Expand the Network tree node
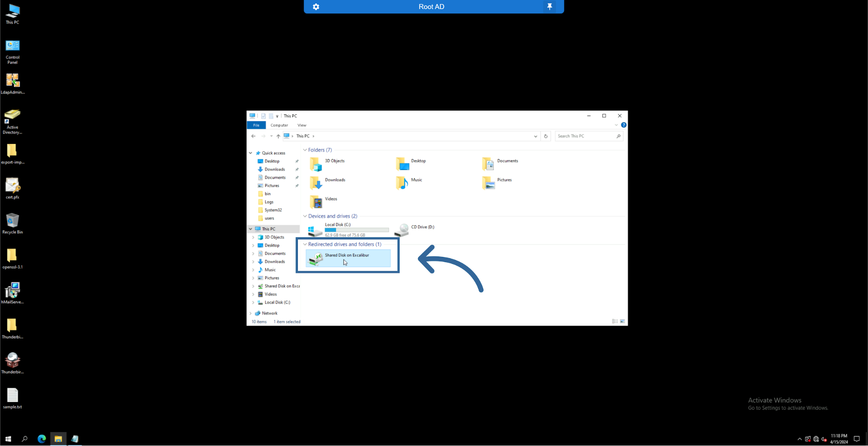Screen dimensions: 868x446 click(x=251, y=313)
